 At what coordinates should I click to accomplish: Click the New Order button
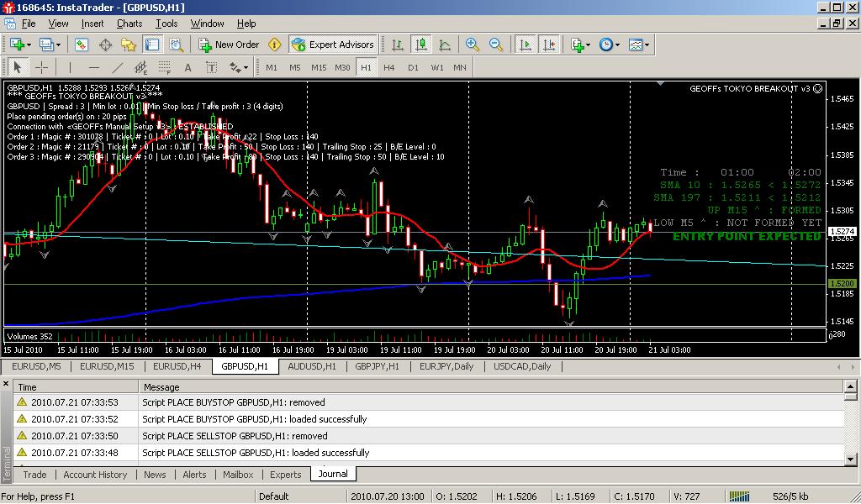(229, 45)
